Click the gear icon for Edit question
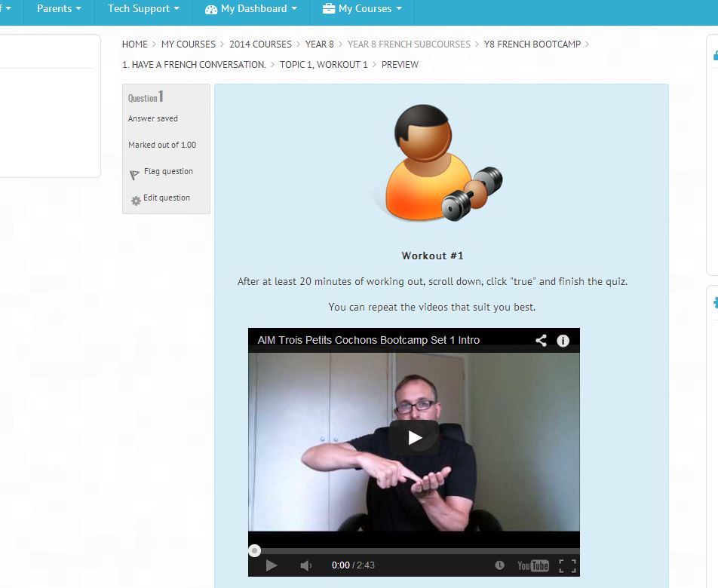The image size is (718, 588). coord(136,201)
